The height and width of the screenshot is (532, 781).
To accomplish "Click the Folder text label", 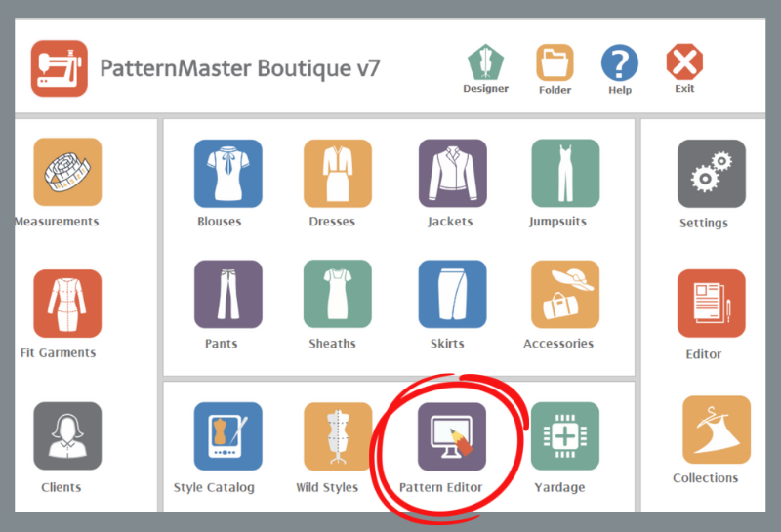I will pos(555,90).
